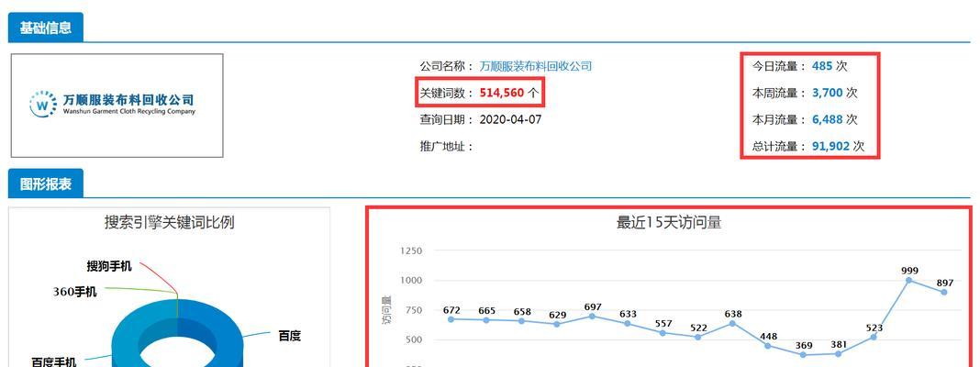Click the 推广地址 label
The image size is (980, 367).
(447, 146)
